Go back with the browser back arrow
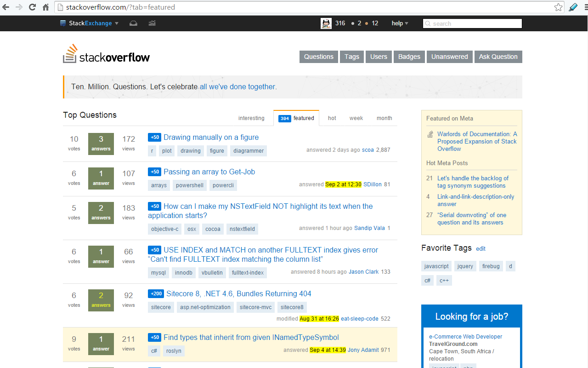Screen dimensions: 588x368 6,7
